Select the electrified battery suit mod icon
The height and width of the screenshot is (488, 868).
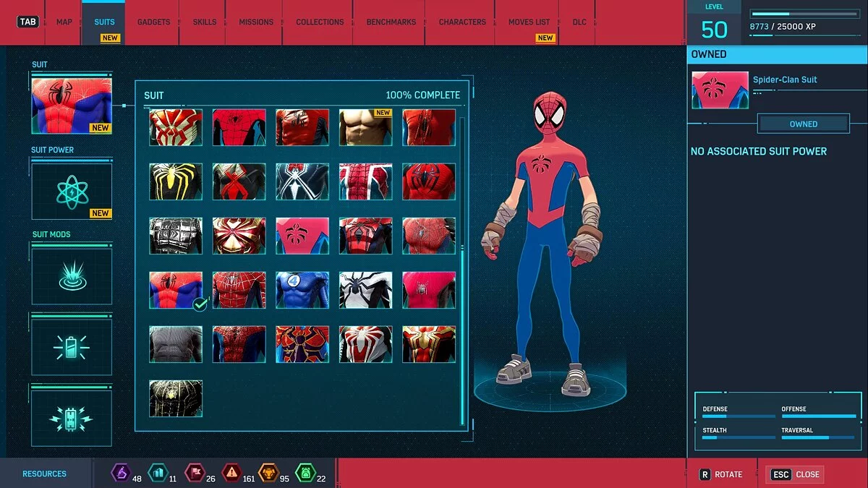[x=72, y=419]
